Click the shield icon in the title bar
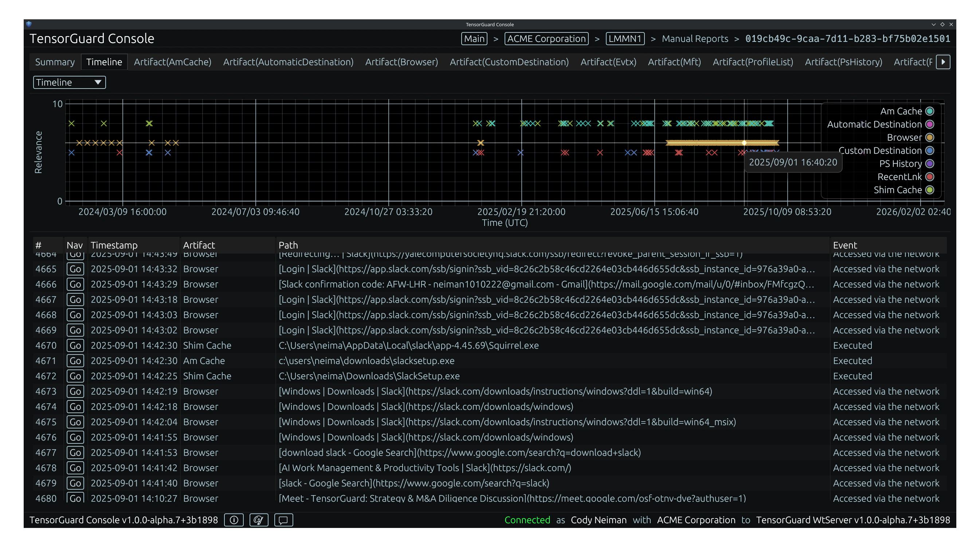This screenshot has height=556, width=980. coord(29,24)
